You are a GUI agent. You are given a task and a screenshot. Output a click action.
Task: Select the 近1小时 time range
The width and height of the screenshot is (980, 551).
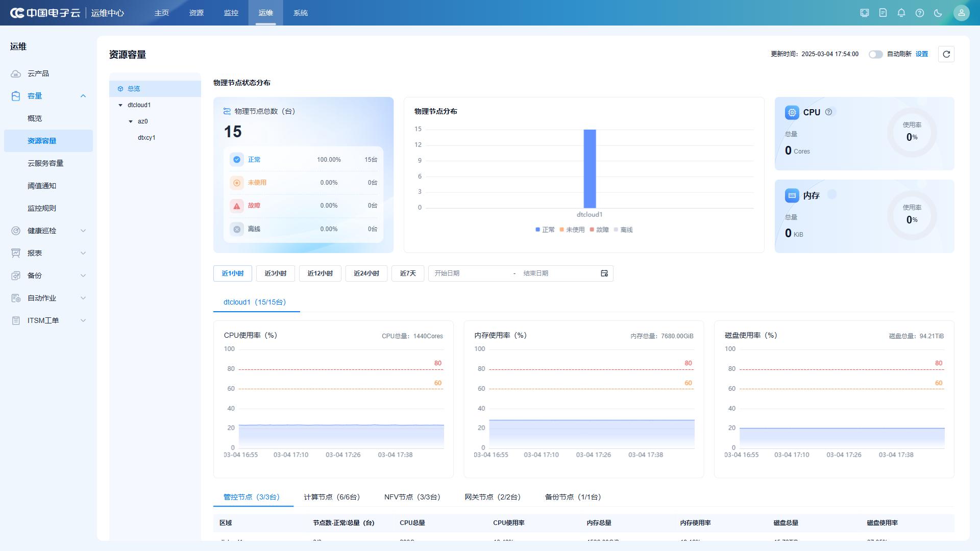(233, 273)
